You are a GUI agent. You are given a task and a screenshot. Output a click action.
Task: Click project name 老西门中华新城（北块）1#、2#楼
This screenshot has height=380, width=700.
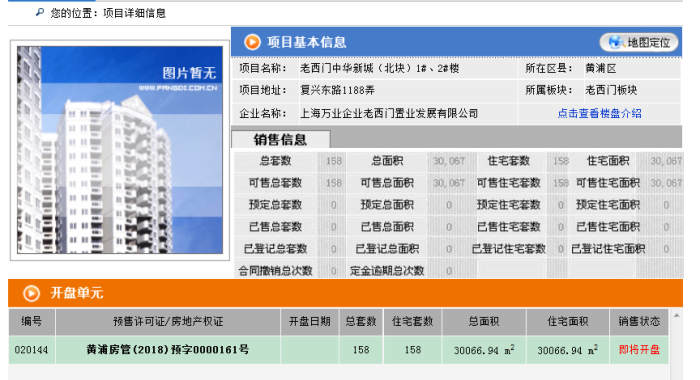point(379,68)
